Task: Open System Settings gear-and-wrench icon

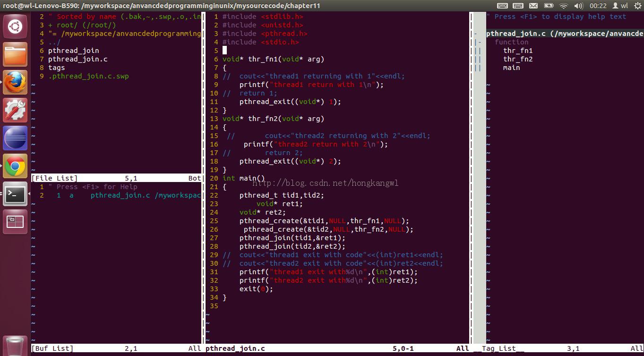Action: click(x=15, y=110)
